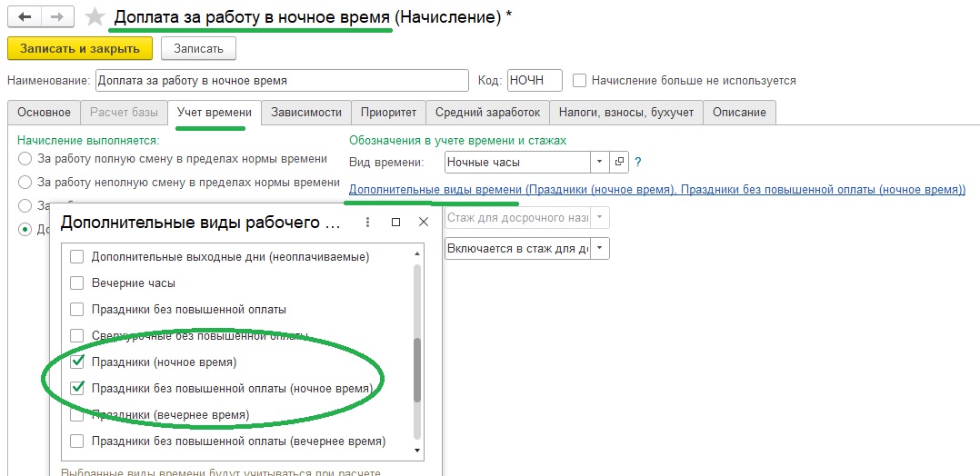
Task: Click Обозначения в учете времени и стажах heading
Action: (x=457, y=141)
